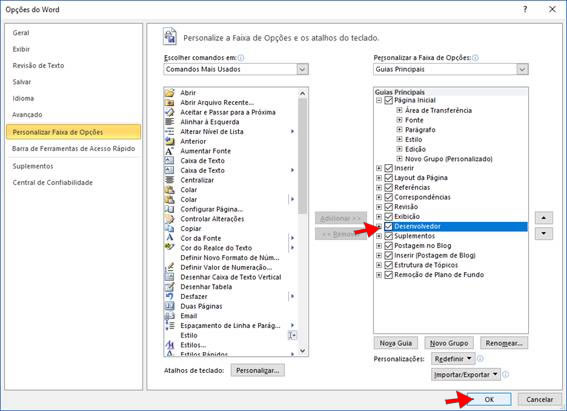Open the Importar/Exportar dropdown button
This screenshot has width=567, height=411.
(x=466, y=375)
